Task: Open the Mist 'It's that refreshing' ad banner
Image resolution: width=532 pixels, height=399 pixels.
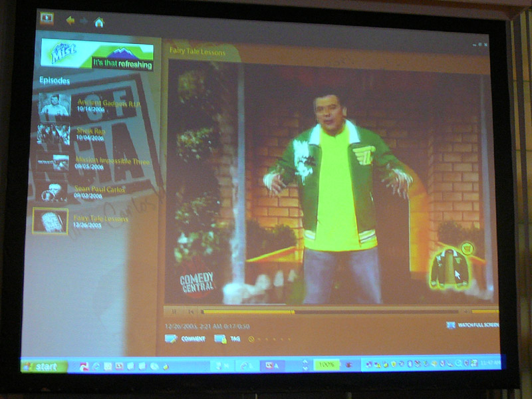Action: pos(97,55)
